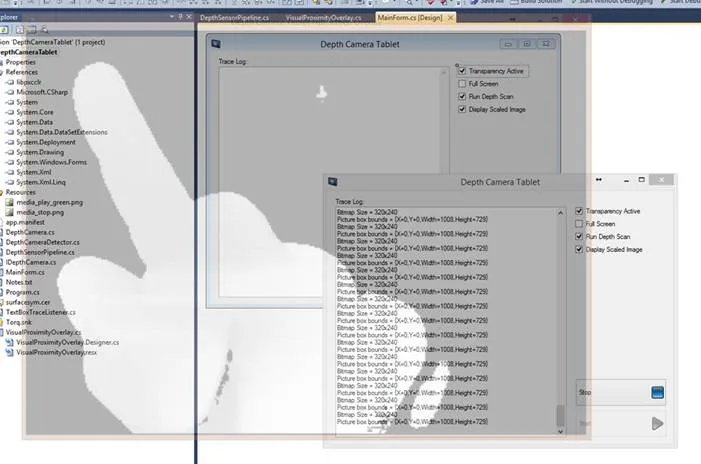Image resolution: width=701 pixels, height=464 pixels.
Task: Select System.Windows.Forms reference
Action: 51,162
